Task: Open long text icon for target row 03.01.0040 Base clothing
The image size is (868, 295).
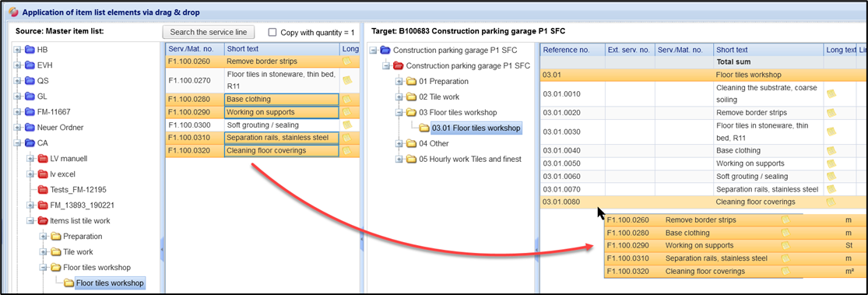Action: point(831,150)
